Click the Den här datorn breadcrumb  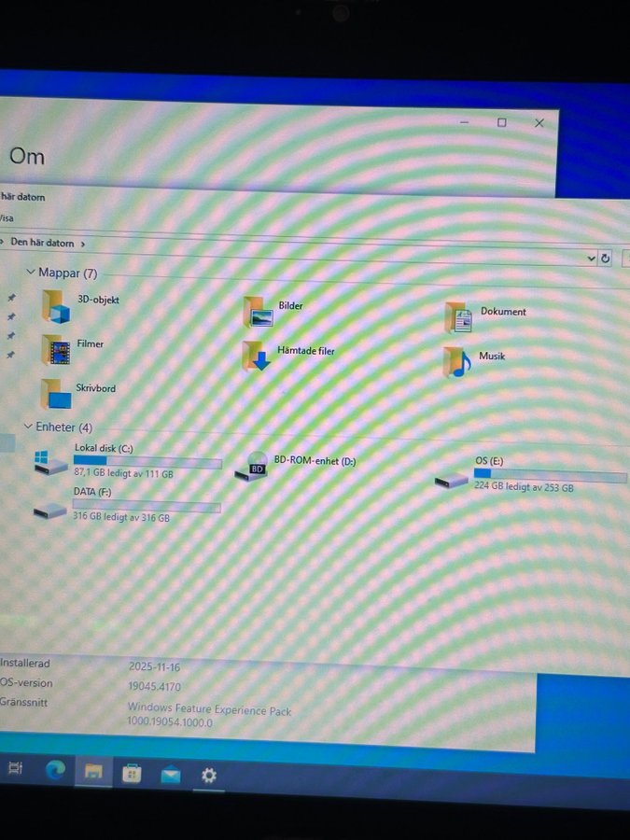tap(44, 243)
